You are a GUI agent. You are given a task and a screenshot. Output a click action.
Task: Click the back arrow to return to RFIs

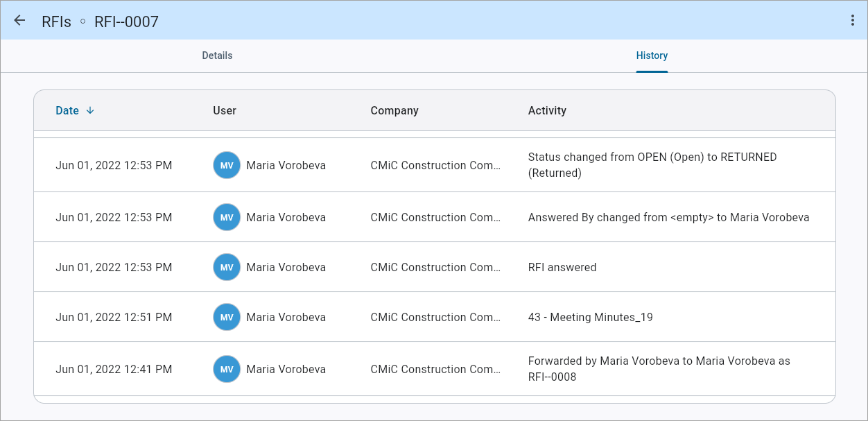pyautogui.click(x=19, y=20)
